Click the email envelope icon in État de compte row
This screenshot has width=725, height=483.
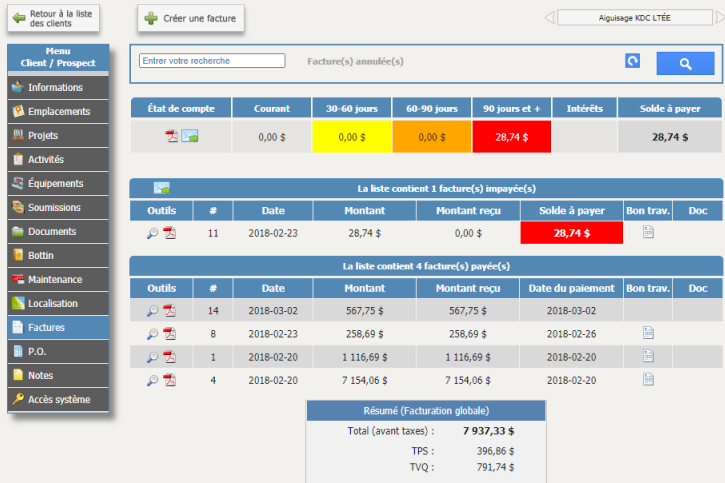(190, 136)
